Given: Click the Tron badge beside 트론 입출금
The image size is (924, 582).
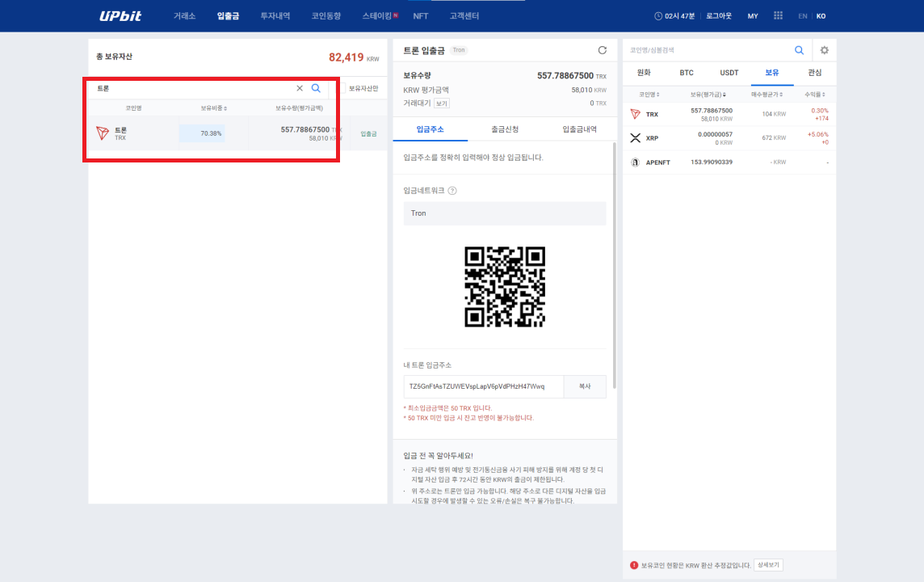Looking at the screenshot, I should (x=459, y=50).
